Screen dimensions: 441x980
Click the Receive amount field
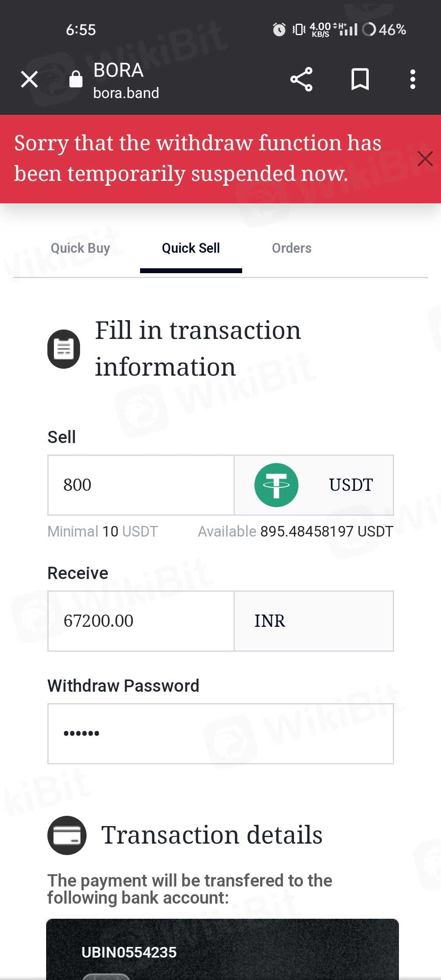141,621
